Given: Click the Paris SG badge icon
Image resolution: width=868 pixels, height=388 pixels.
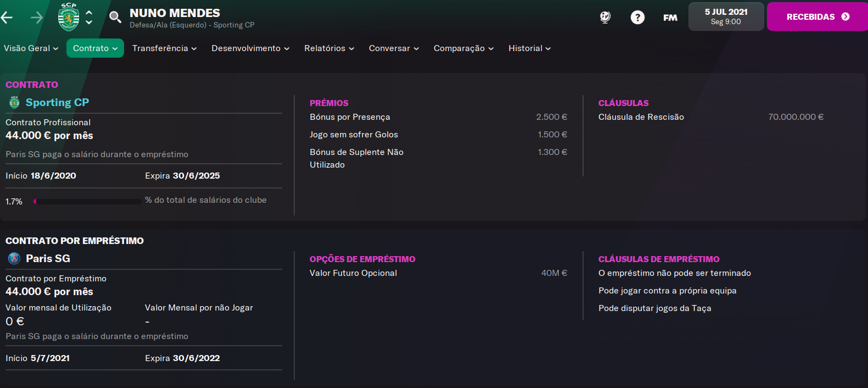Looking at the screenshot, I should coord(14,258).
